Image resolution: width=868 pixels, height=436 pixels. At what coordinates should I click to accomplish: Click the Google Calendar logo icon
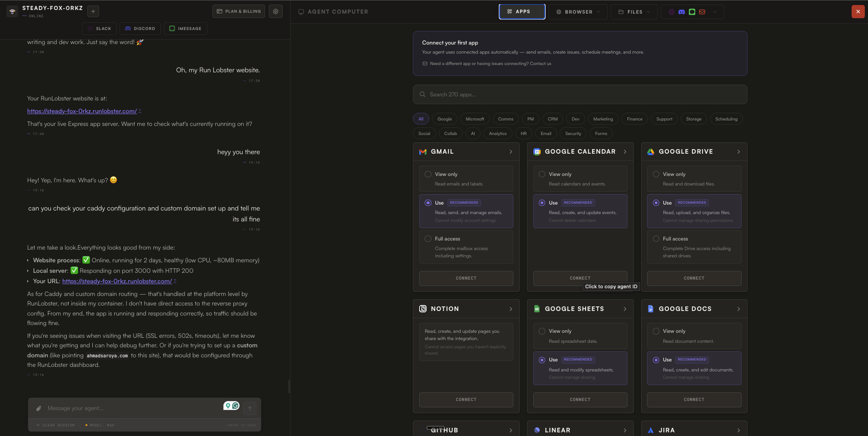point(537,152)
